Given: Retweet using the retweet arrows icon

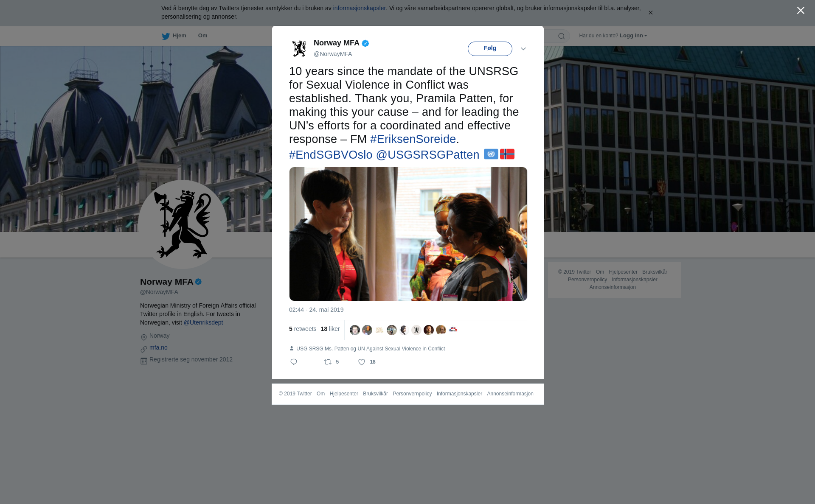Looking at the screenshot, I should tap(328, 362).
